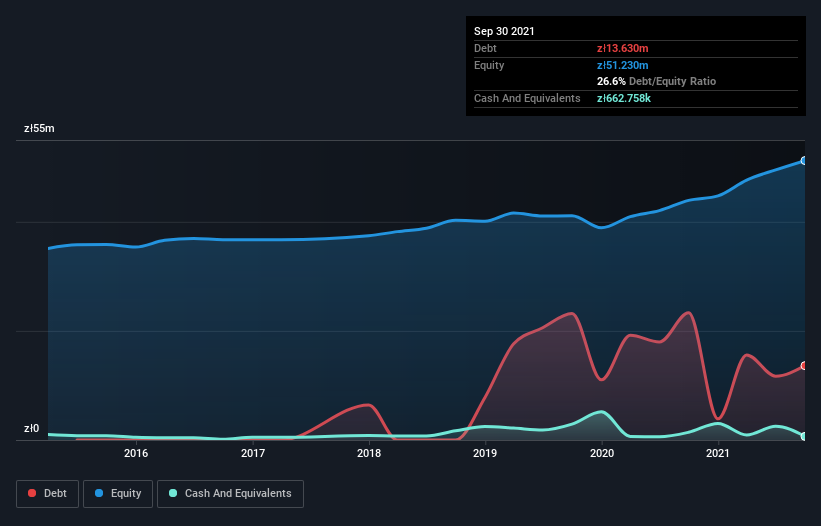This screenshot has height=526, width=821.
Task: Toggle the Debt series in the legend
Action: tap(47, 494)
